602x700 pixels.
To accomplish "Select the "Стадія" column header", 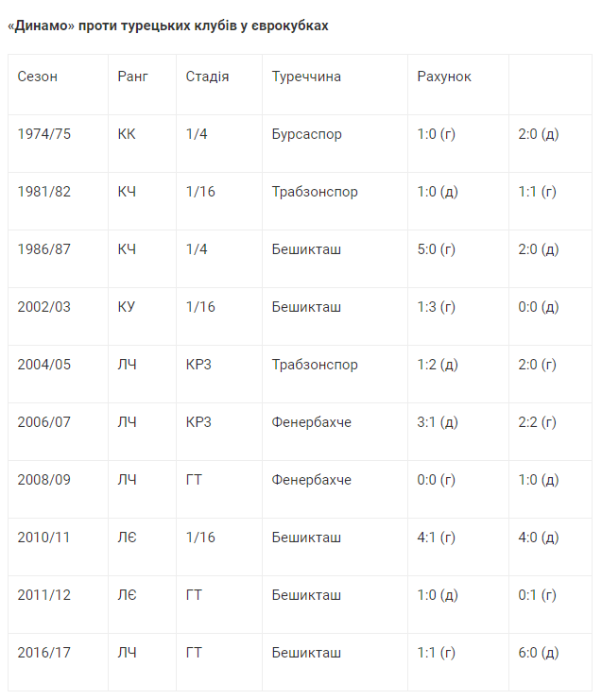I will click(208, 77).
